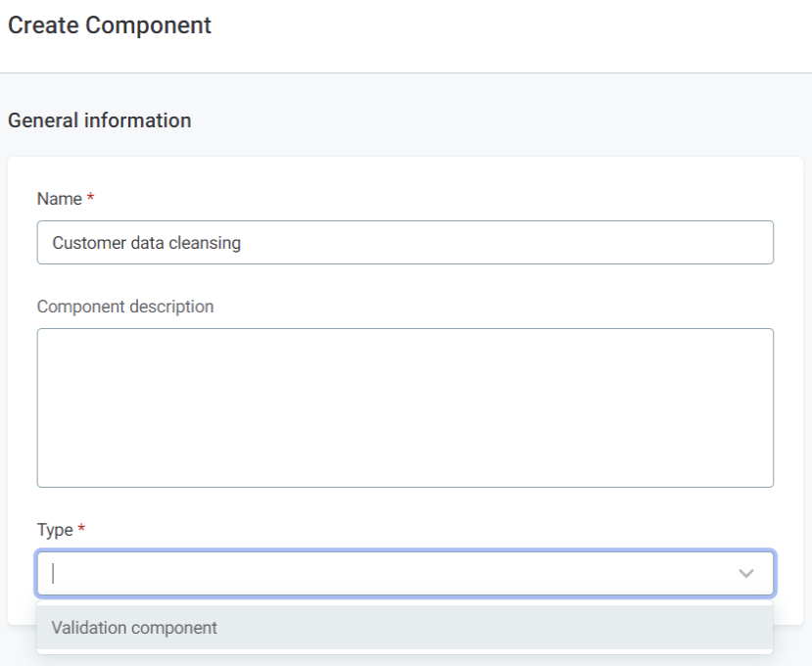Viewport: 812px width, 666px height.
Task: Click the red asterisk beside Name
Action: point(91,199)
